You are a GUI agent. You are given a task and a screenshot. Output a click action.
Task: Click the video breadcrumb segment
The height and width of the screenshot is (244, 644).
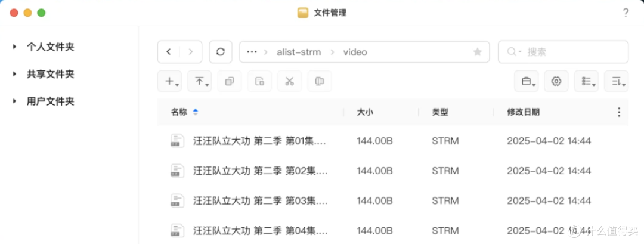point(355,52)
